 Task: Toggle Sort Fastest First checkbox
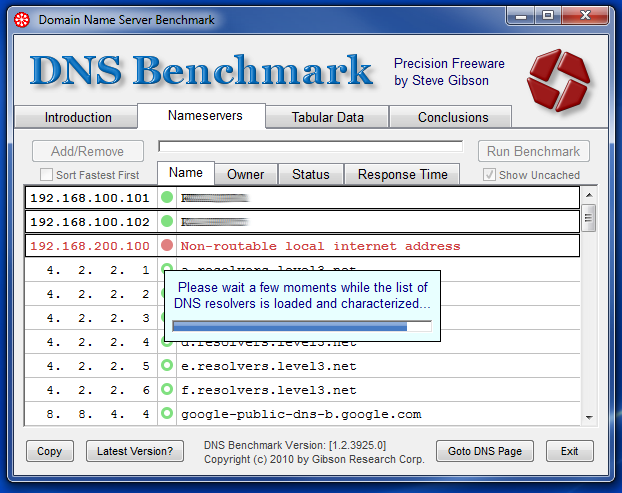tap(46, 175)
